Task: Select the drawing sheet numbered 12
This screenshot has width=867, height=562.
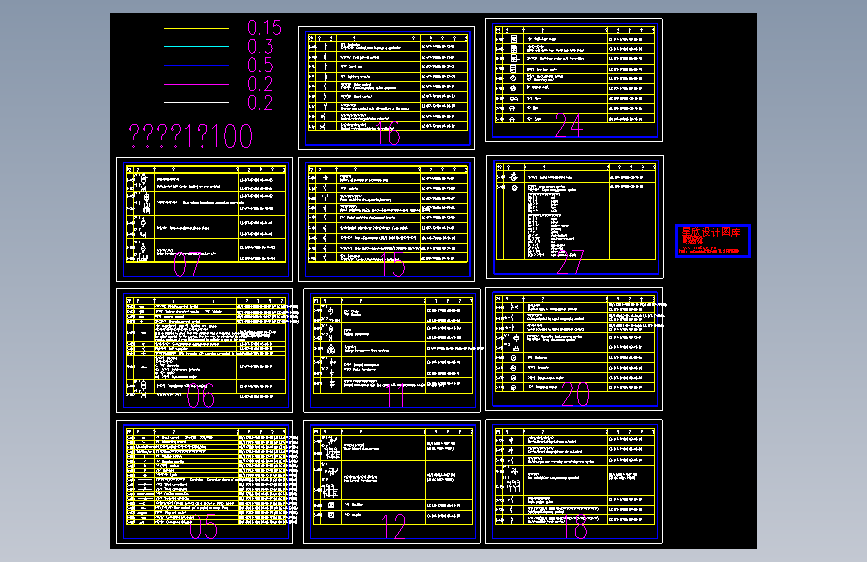Action: pyautogui.click(x=392, y=482)
